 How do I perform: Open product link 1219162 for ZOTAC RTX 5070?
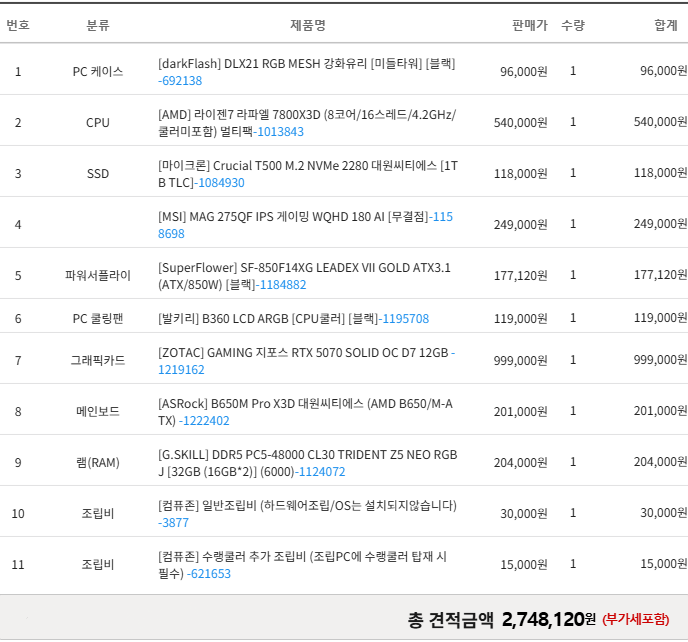(181, 369)
